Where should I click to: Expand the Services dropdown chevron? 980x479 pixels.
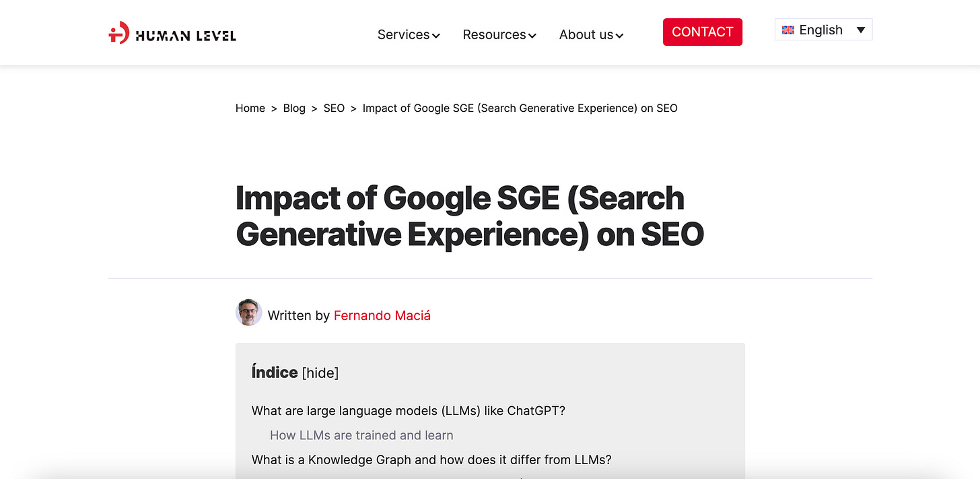pyautogui.click(x=436, y=35)
